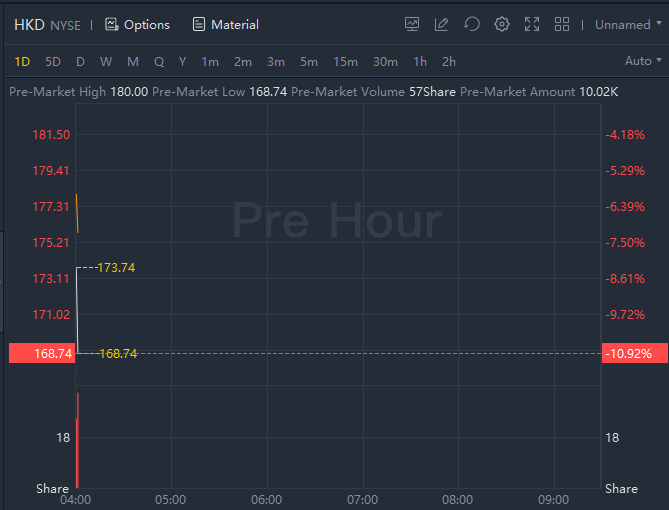Select the 1D timeframe tab
Viewport: 669px width, 510px height.
22,61
